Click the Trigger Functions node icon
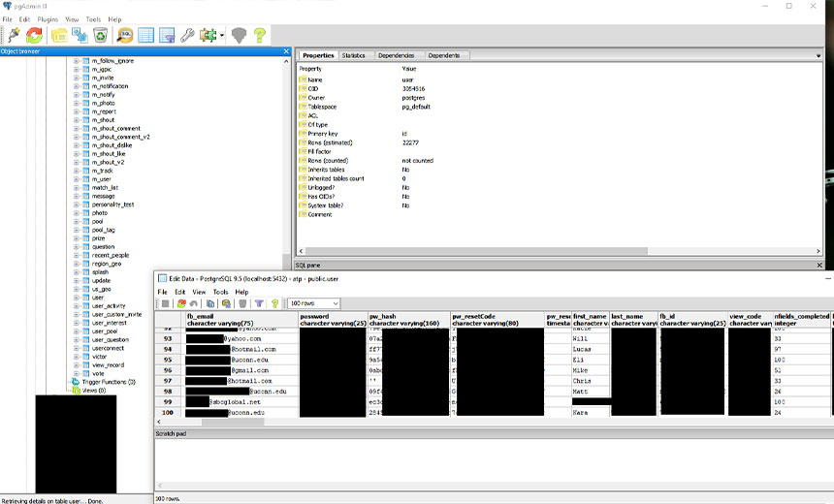Image resolution: width=834 pixels, height=504 pixels. pyautogui.click(x=76, y=382)
